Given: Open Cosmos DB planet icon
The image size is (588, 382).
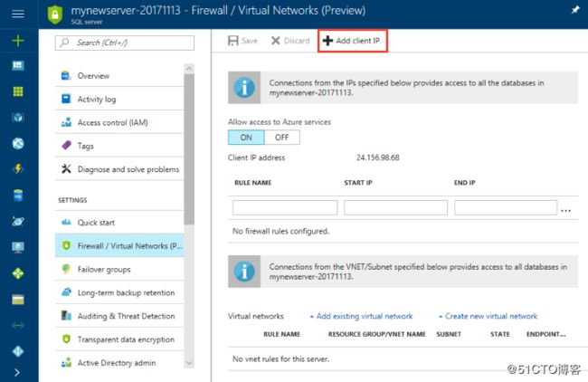Looking at the screenshot, I should point(18,222).
